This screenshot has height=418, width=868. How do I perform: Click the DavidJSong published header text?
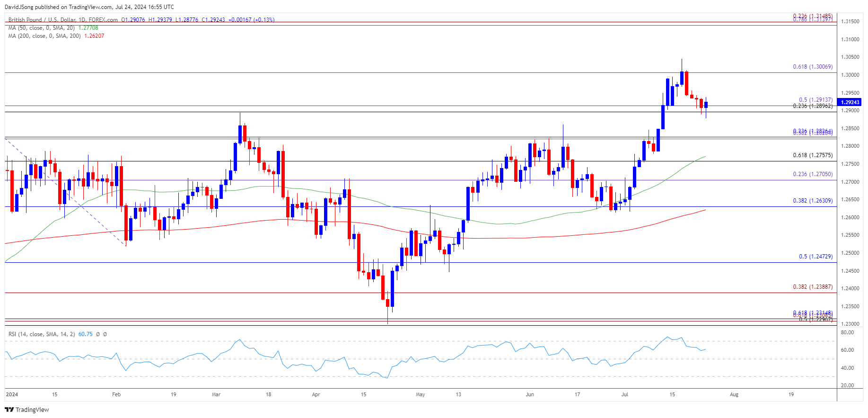click(x=89, y=7)
